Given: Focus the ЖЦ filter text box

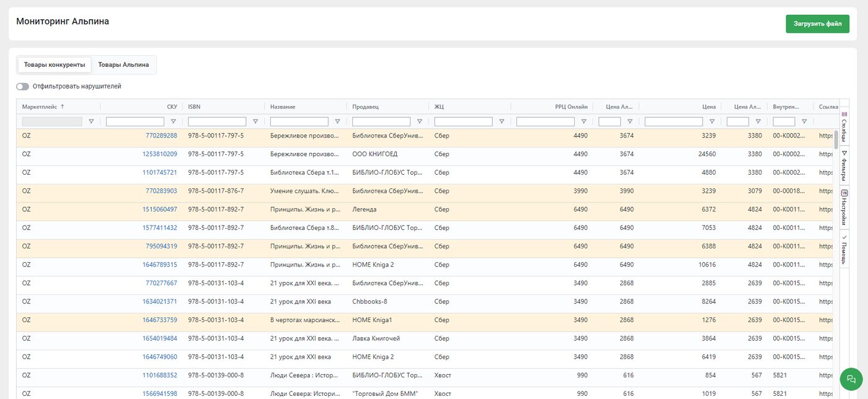Looking at the screenshot, I should click(463, 122).
